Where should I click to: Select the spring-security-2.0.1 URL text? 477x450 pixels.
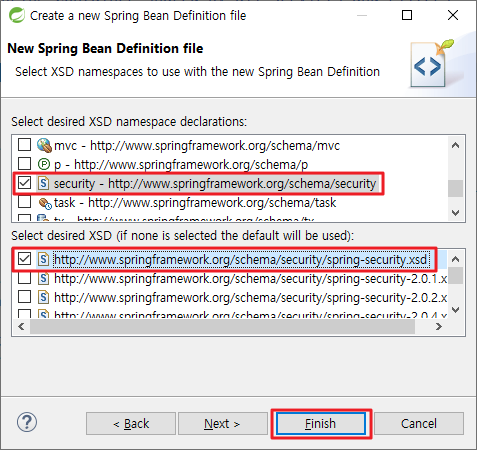(251, 279)
